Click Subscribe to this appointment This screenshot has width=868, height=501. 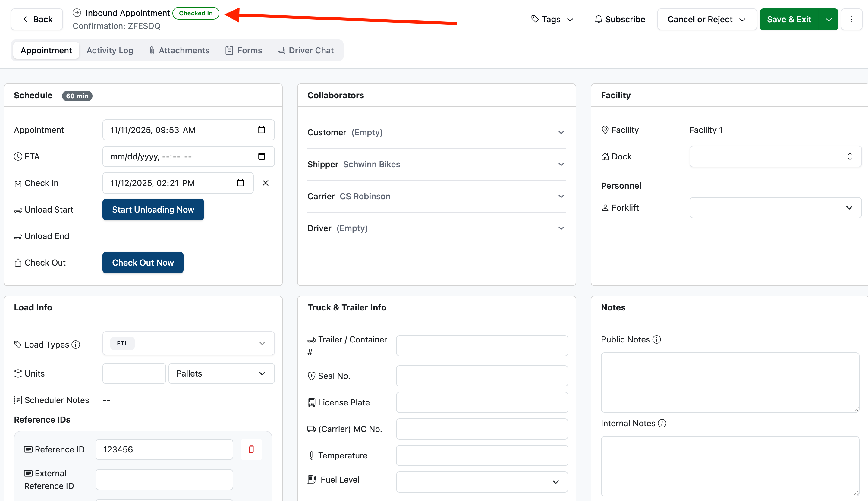click(620, 19)
